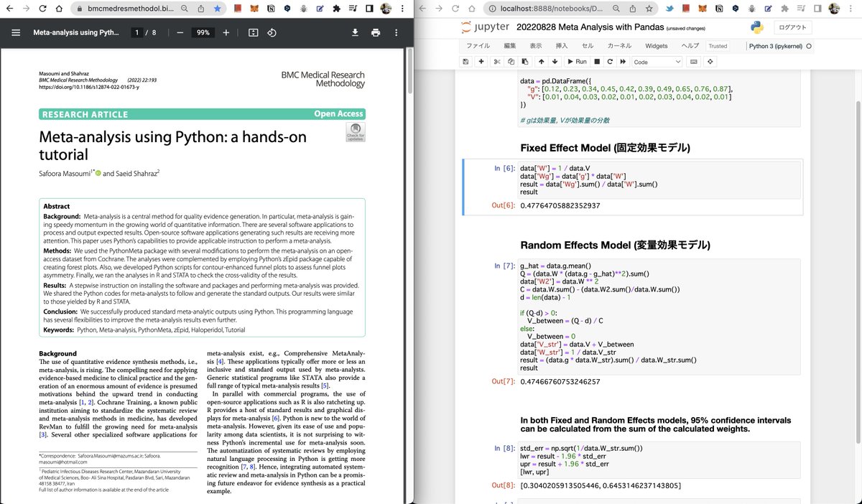Cut selected cell with scissors icon
The height and width of the screenshot is (504, 862).
(497, 62)
